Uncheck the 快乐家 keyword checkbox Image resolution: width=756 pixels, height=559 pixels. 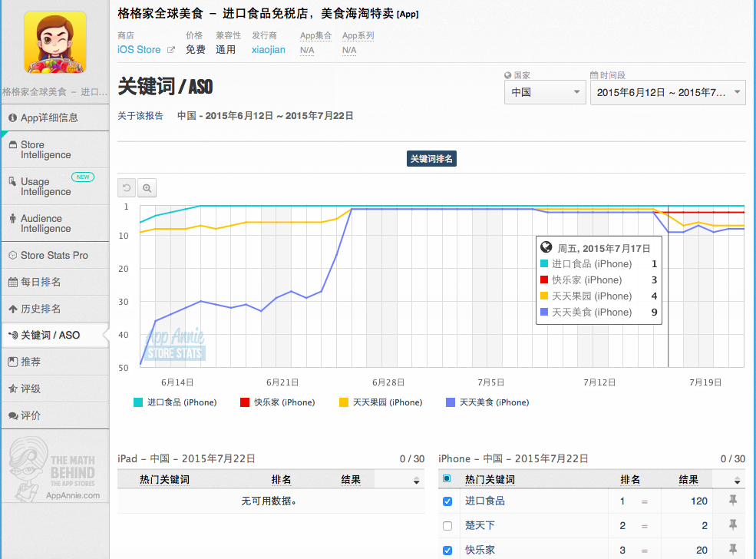click(x=447, y=551)
